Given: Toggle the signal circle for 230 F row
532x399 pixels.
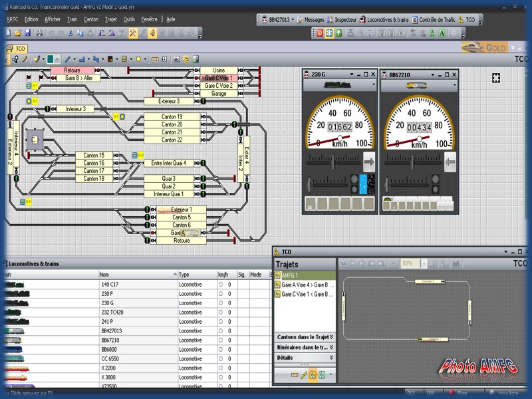Looking at the screenshot, I should pyautogui.click(x=221, y=294).
